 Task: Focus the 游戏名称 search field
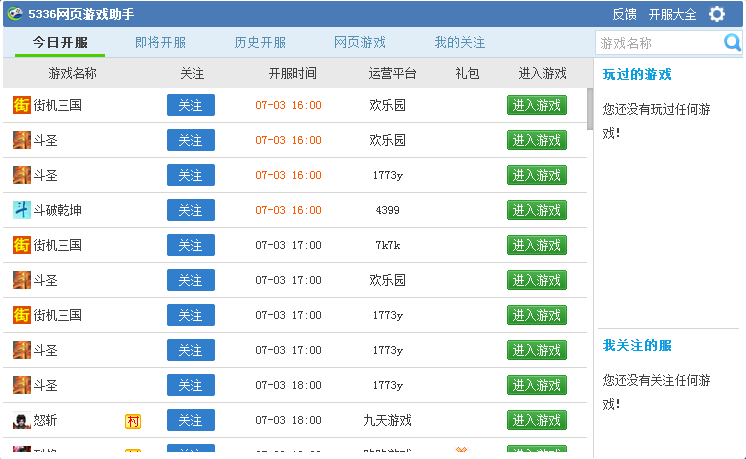coord(659,43)
